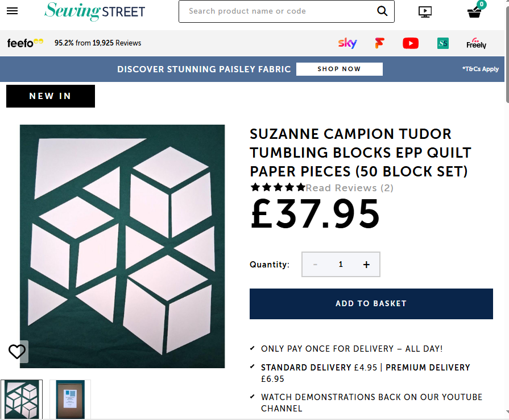Open the Read Reviews link

349,188
